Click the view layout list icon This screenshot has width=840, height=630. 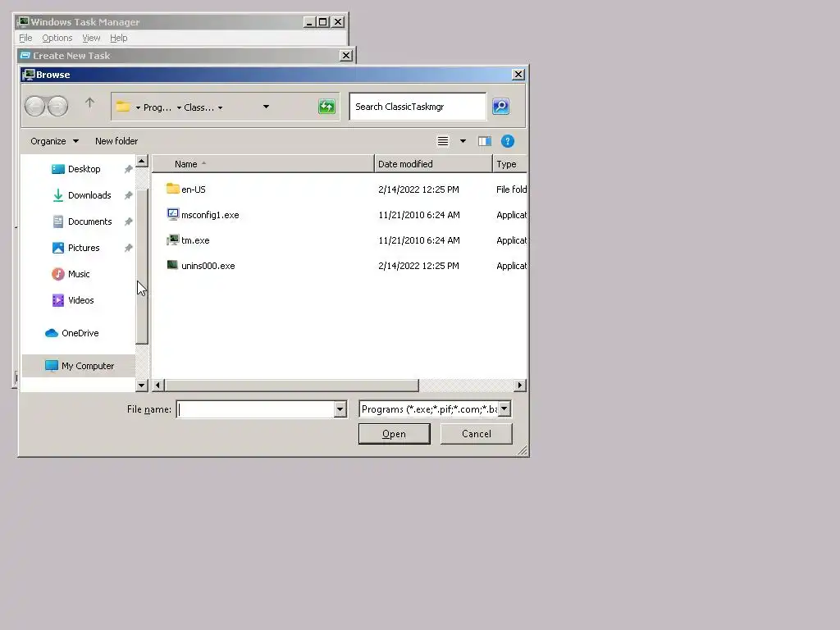point(442,141)
